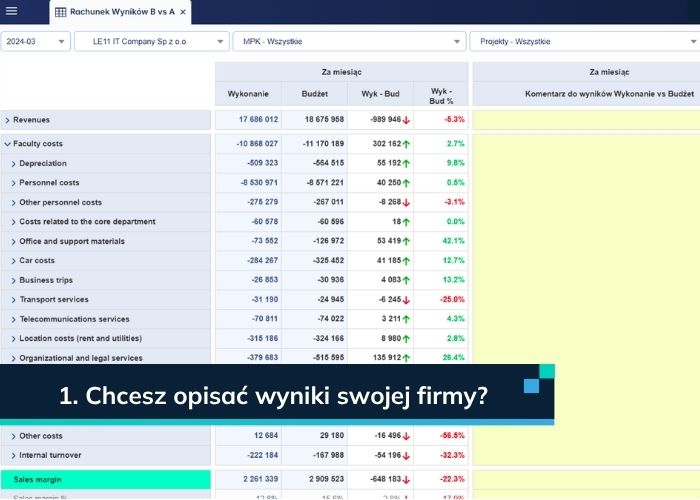
Task: Click the red down arrow in Transport services row
Action: pos(406,300)
